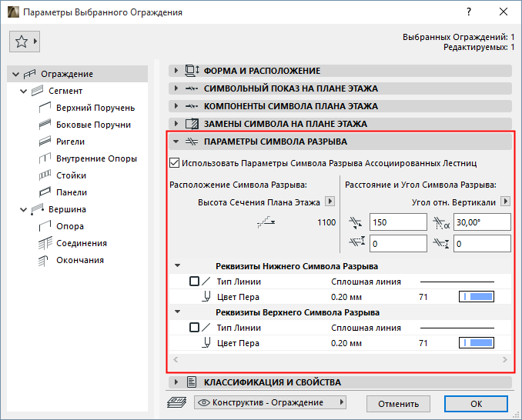Click the break angle icon beside 30,00°
This screenshot has width=522, height=420.
(x=441, y=222)
